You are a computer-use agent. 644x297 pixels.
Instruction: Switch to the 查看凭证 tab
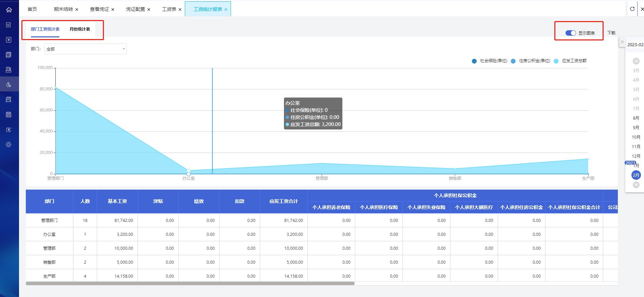point(100,9)
